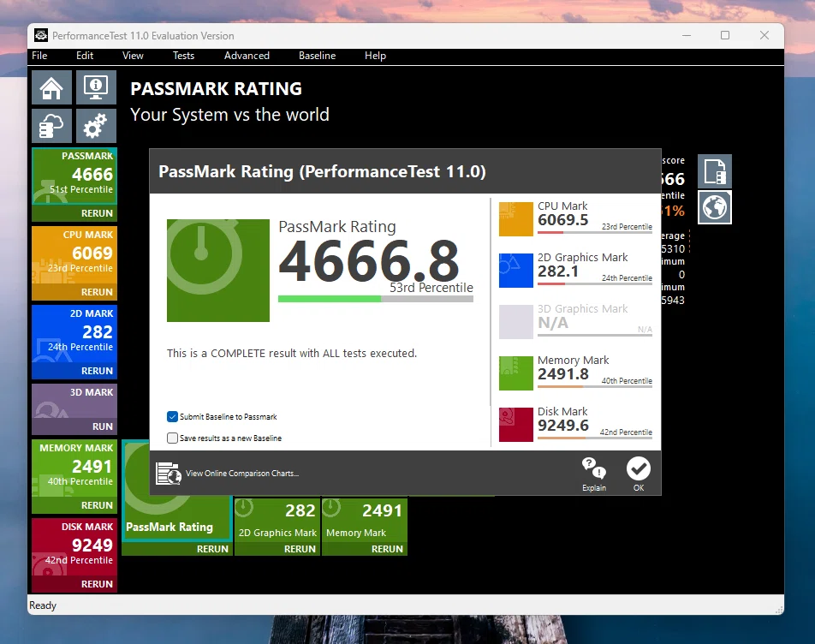Click the PerformanceTest app icon in title bar
Viewport: 815px width, 644px height.
[x=41, y=35]
